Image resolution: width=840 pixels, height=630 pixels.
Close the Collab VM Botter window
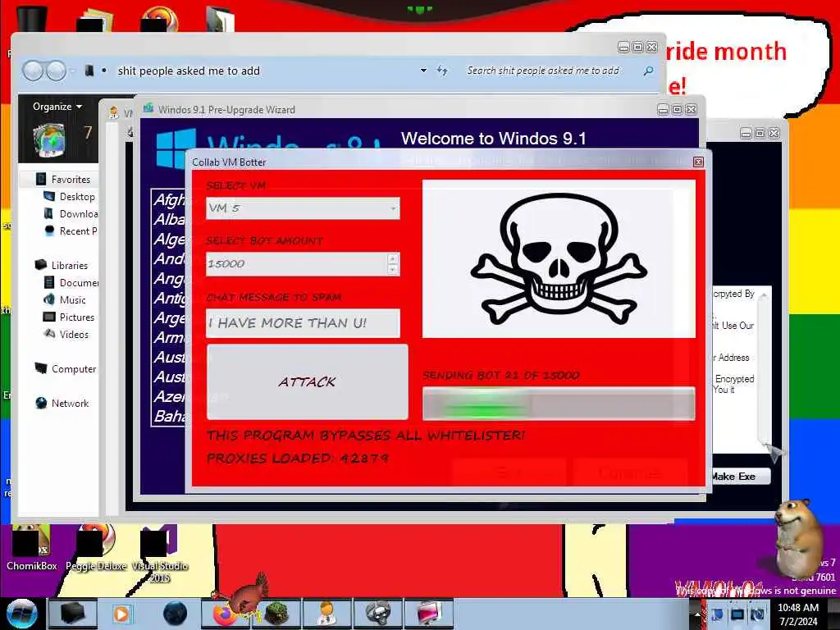tap(698, 162)
